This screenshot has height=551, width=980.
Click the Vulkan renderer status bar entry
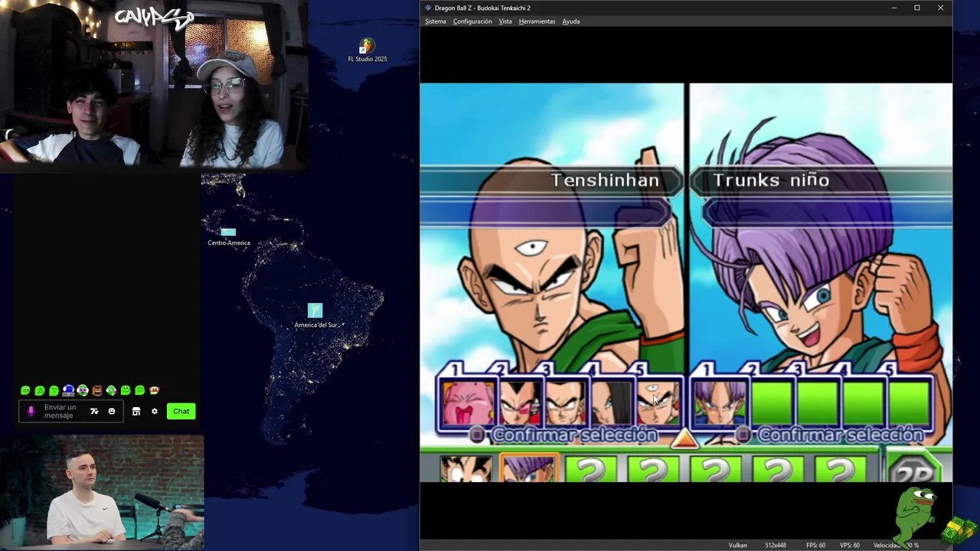click(x=737, y=545)
